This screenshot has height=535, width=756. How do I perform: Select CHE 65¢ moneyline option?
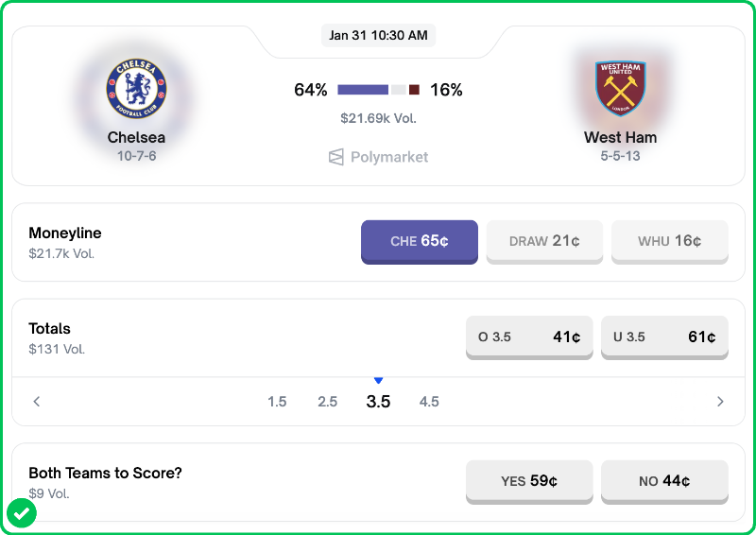click(420, 241)
